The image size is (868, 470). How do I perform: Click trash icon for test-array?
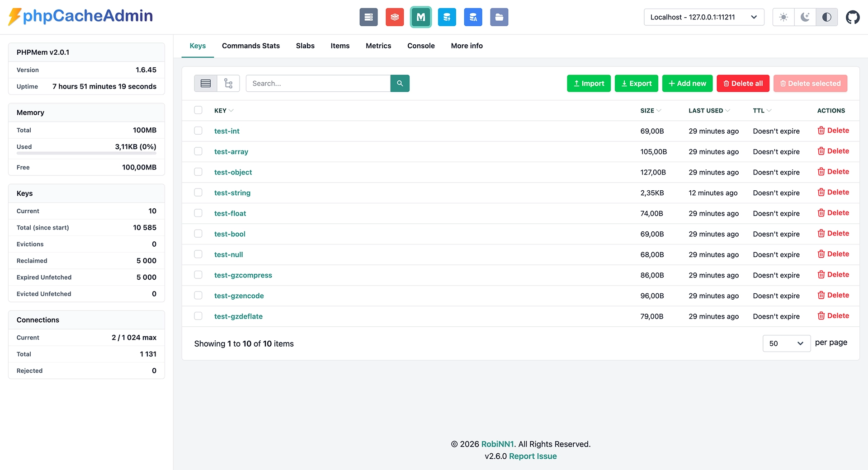pyautogui.click(x=821, y=151)
